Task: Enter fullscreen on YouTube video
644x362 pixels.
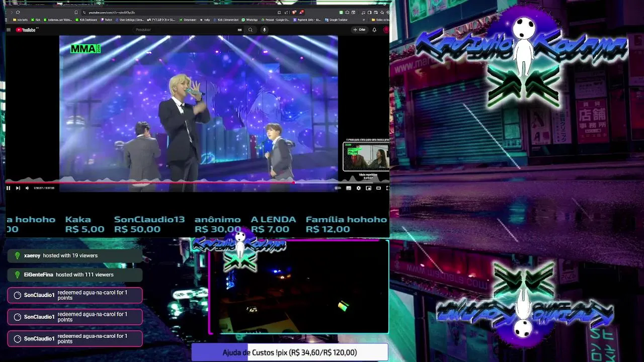Action: [x=387, y=188]
